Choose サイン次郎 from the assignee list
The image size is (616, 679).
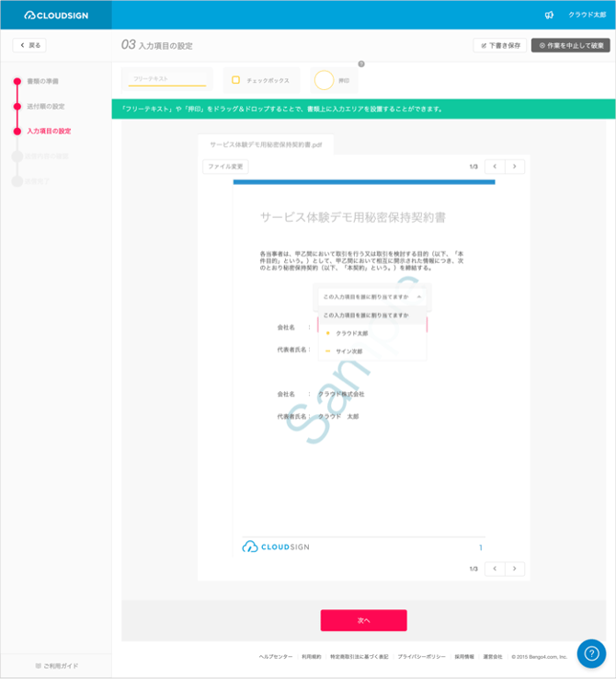pyautogui.click(x=348, y=351)
